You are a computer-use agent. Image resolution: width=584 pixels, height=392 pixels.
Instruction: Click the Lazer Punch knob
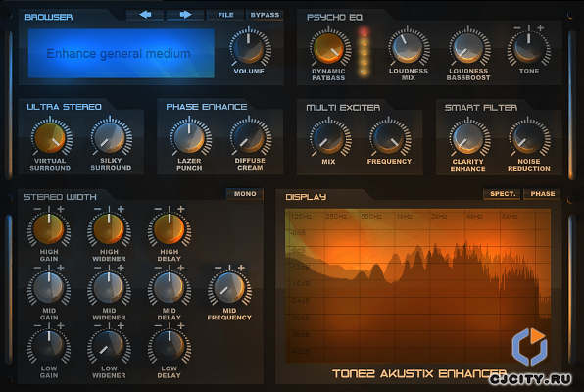click(x=189, y=138)
